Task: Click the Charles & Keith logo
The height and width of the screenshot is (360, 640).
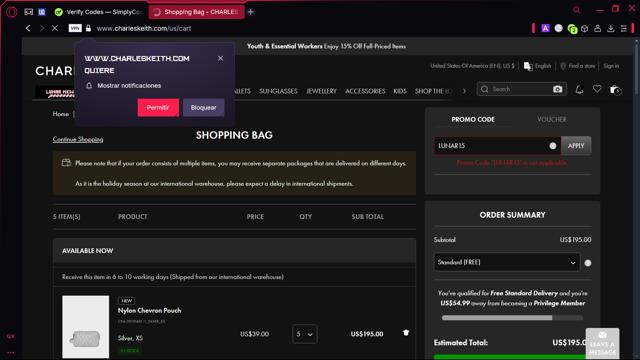Action: [54, 71]
